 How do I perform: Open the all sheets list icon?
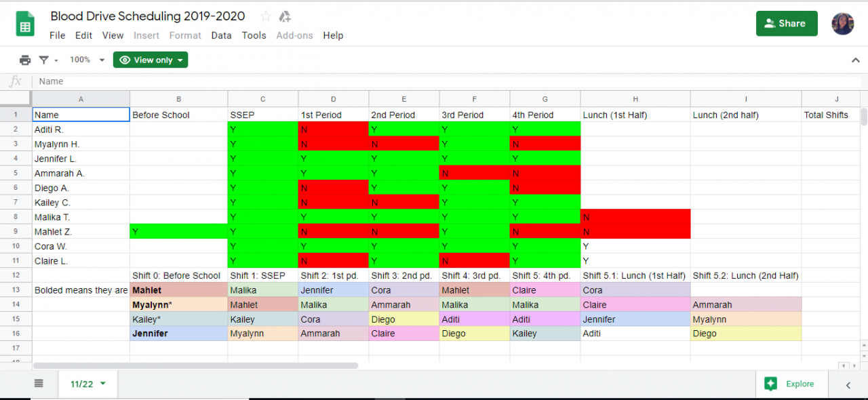(39, 384)
